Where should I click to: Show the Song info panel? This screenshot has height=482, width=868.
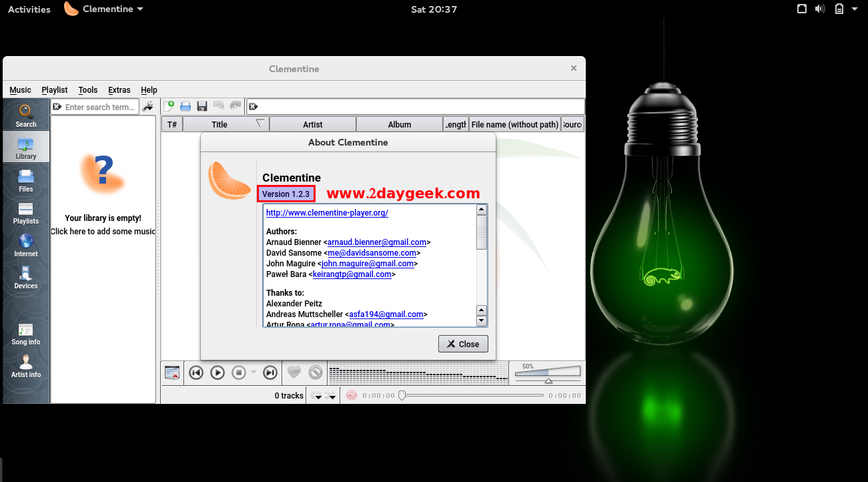(x=26, y=333)
